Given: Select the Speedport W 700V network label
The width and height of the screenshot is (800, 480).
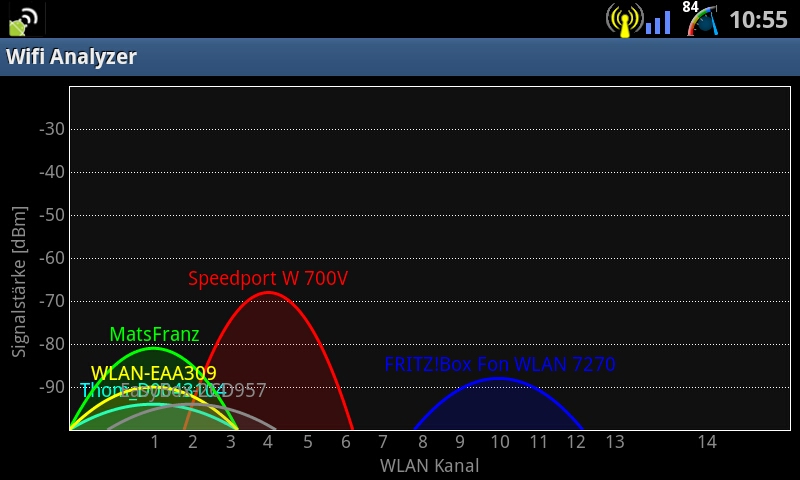Looking at the screenshot, I should tap(268, 279).
